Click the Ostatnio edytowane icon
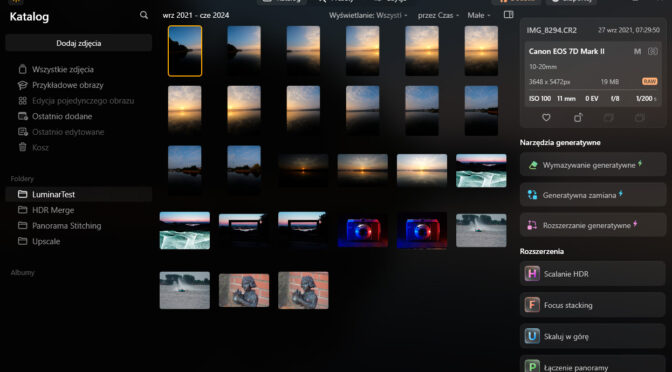Screen dimensions: 672x372 coord(22,132)
